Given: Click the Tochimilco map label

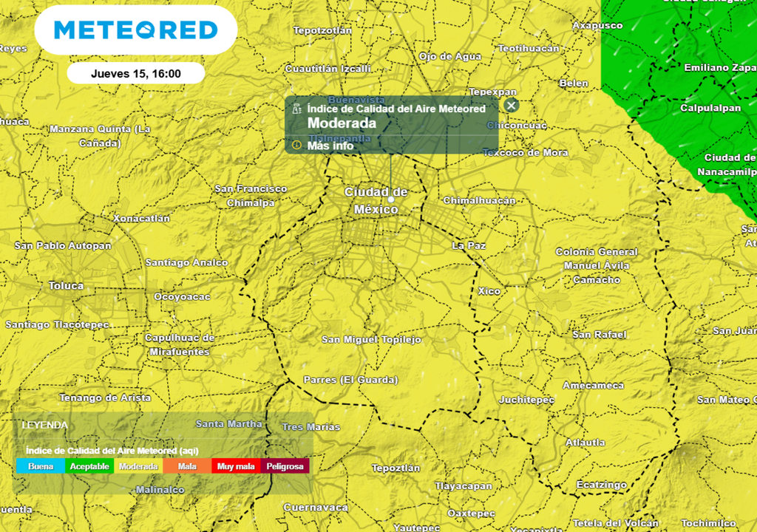Looking at the screenshot, I should pyautogui.click(x=709, y=523).
